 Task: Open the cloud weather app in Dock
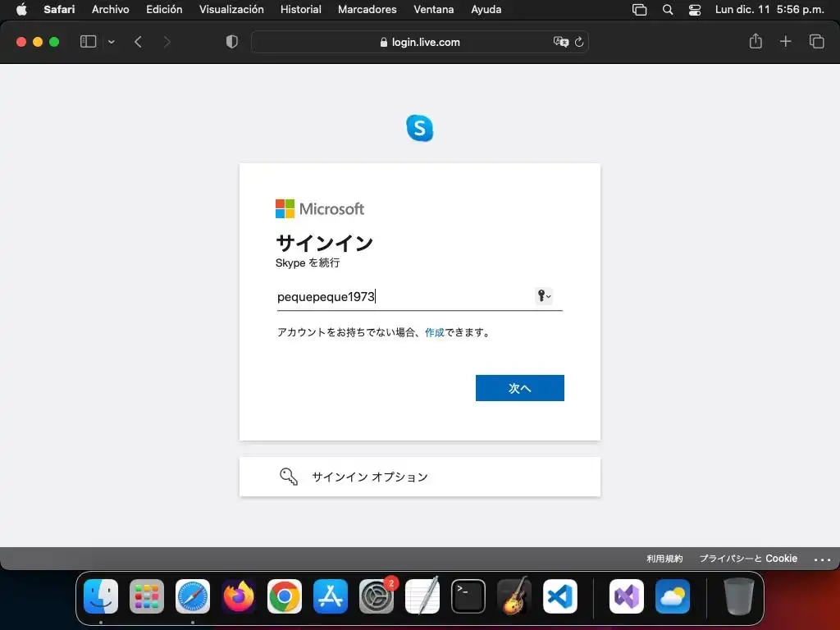click(x=673, y=596)
